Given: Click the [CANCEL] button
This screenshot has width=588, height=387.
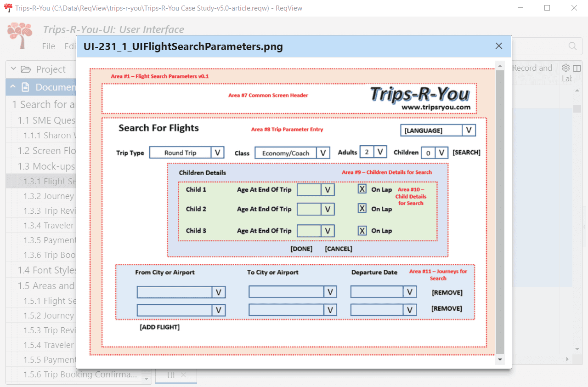Looking at the screenshot, I should (x=339, y=249).
